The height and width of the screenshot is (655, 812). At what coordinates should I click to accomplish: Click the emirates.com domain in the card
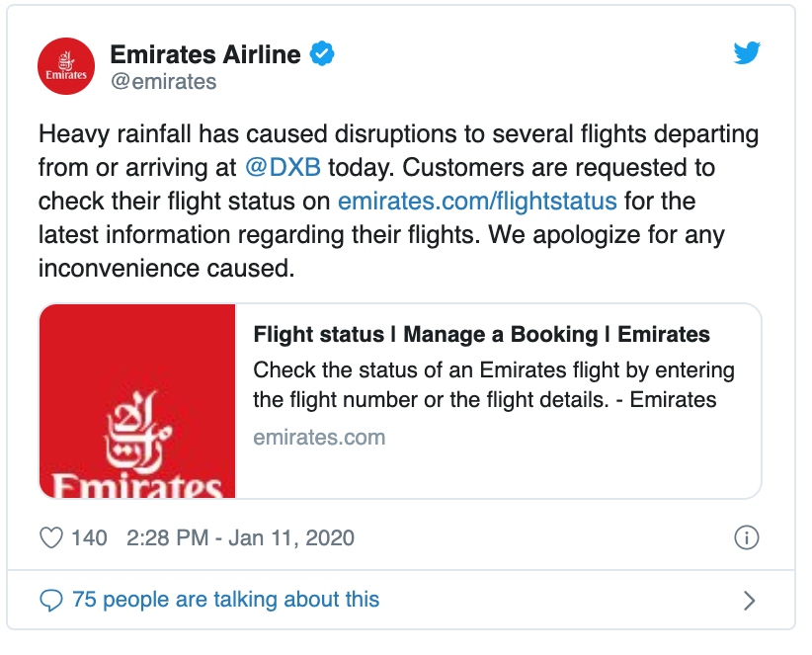pos(319,437)
